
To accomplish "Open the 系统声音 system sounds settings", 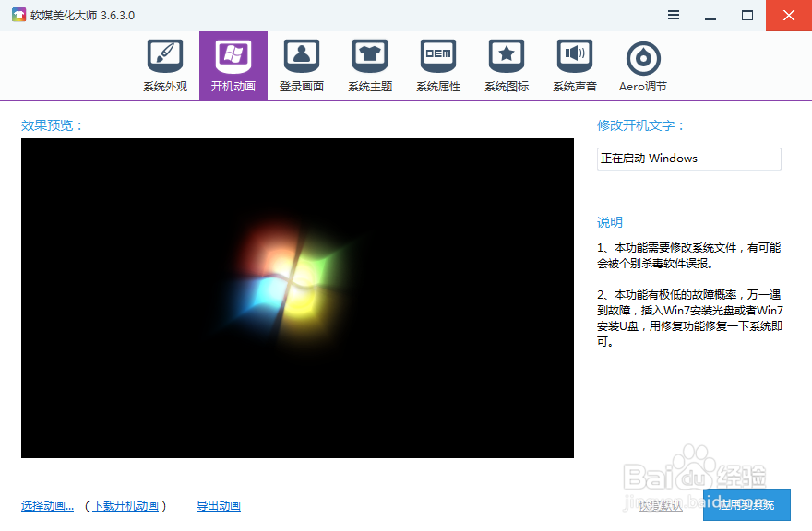I will click(574, 65).
